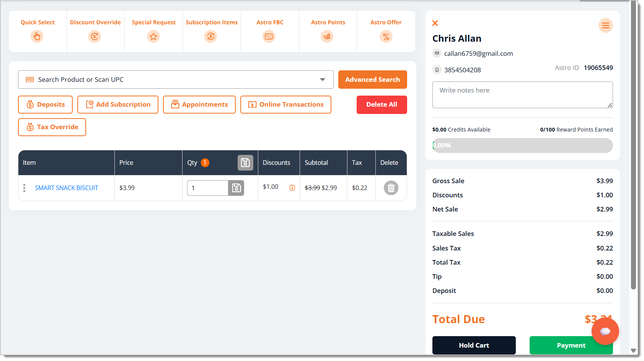
Task: Delete SMART SNACK BISCUIT with trash icon
Action: (x=391, y=188)
